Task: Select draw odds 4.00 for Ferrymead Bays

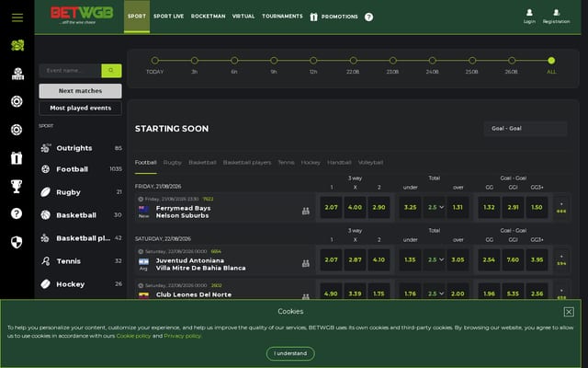Action: click(355, 207)
